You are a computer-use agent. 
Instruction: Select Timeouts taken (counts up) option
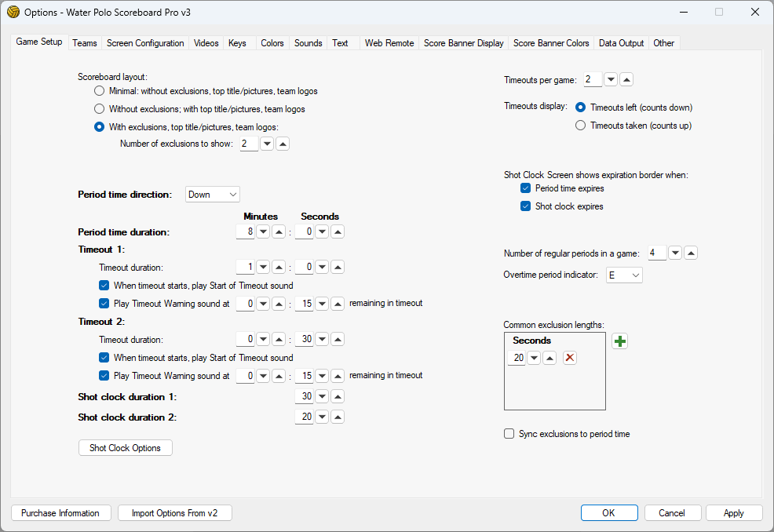(581, 126)
